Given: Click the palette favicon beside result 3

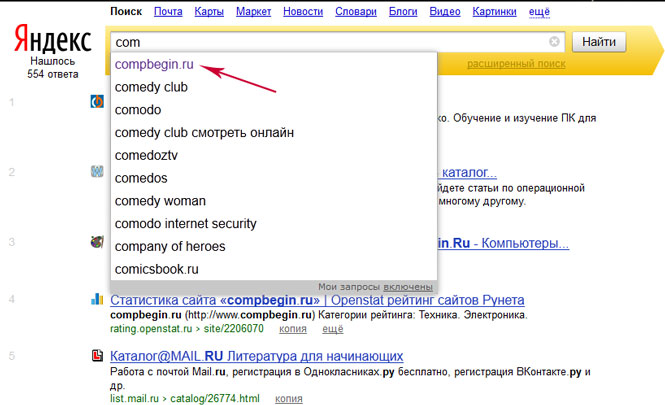Looking at the screenshot, I should click(x=97, y=242).
